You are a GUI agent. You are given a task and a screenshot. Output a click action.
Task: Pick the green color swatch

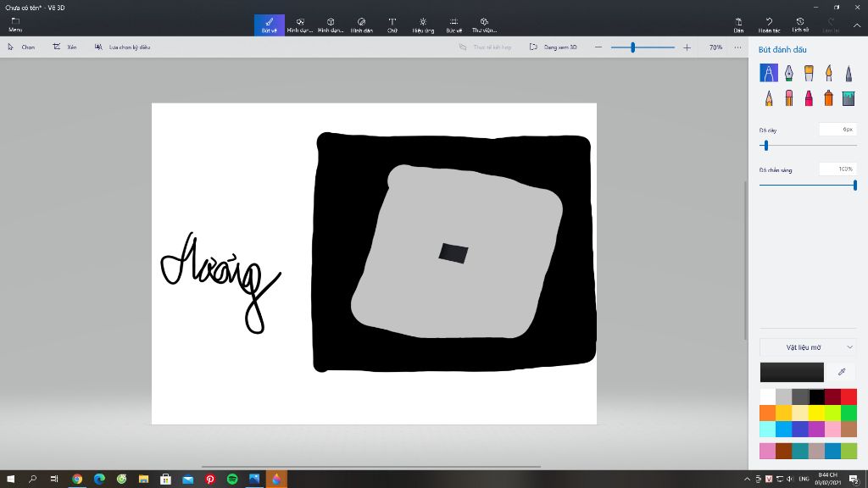[x=849, y=413]
